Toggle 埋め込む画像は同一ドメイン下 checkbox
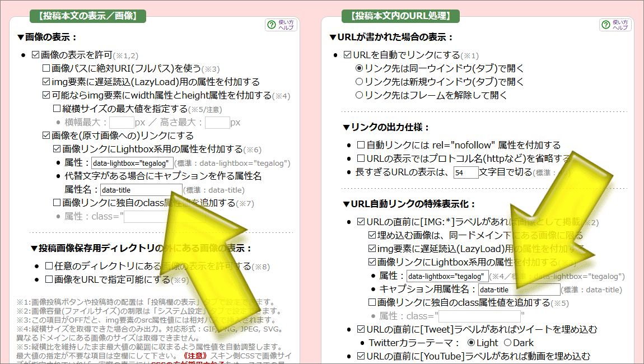 click(372, 235)
